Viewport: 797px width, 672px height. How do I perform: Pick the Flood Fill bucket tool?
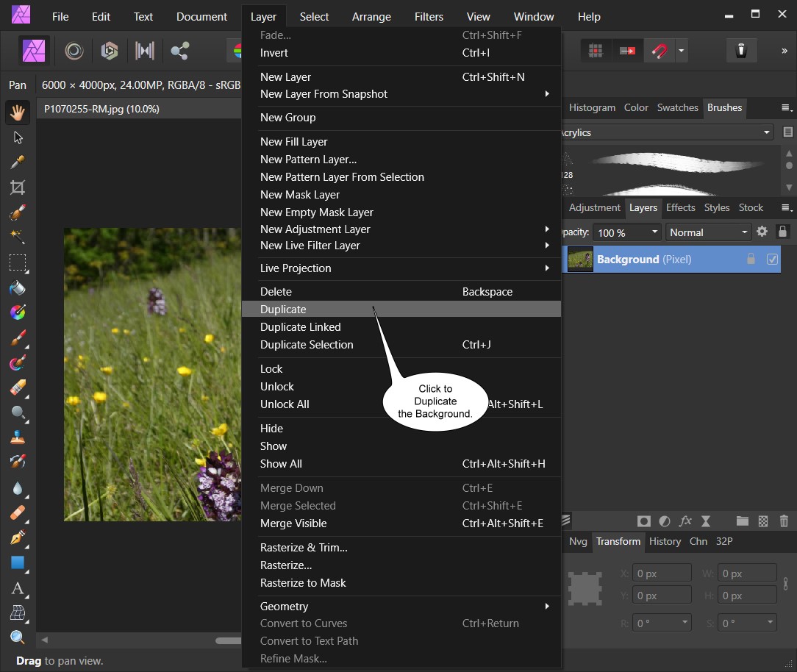(x=18, y=288)
